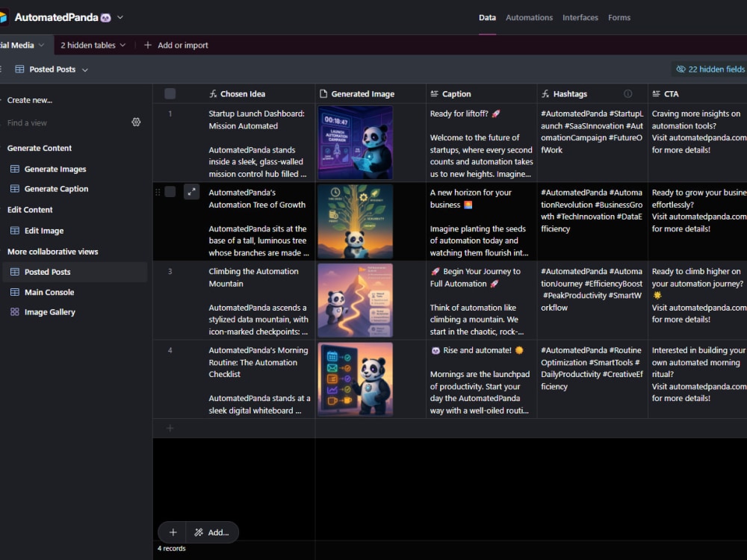Click the '#StartupLaunch' hashtags cell in row one

tap(592, 143)
